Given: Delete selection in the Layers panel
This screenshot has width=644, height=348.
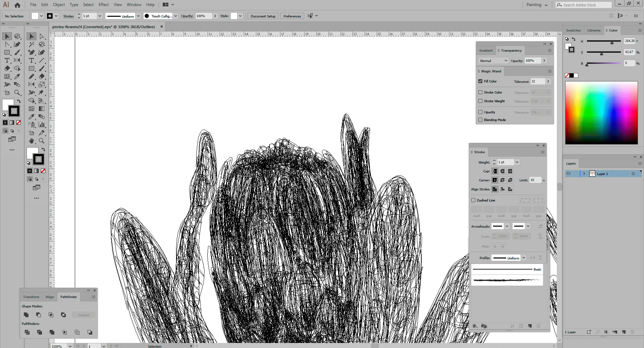Looking at the screenshot, I should coord(633,332).
